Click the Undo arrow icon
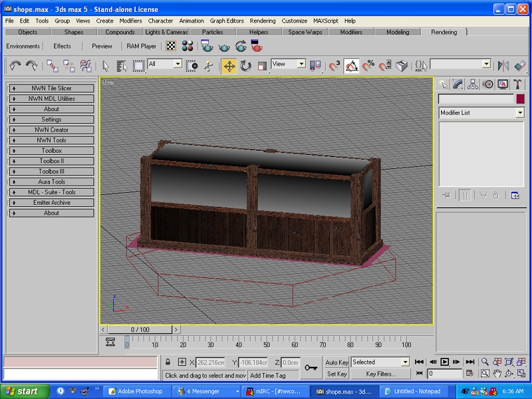532x399 pixels. click(15, 65)
